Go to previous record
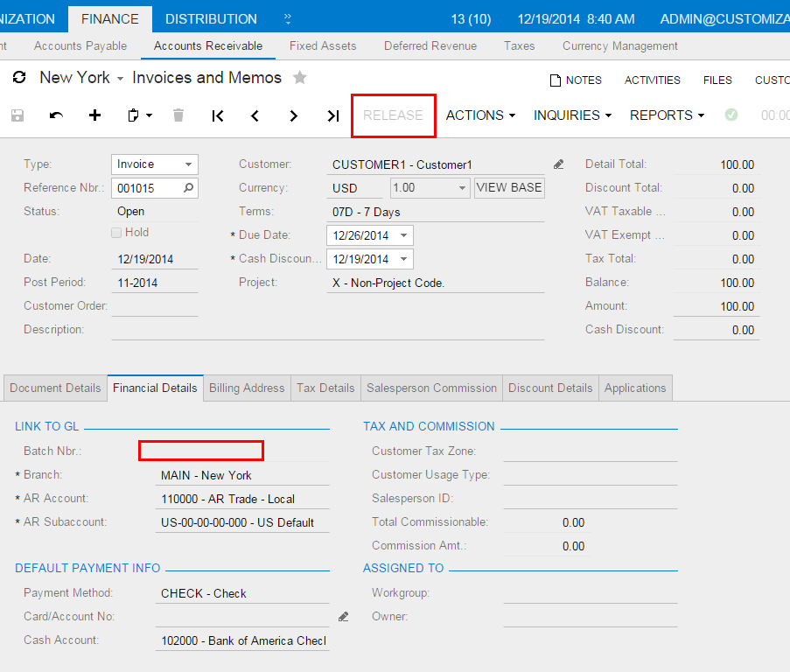Image resolution: width=790 pixels, height=672 pixels. [255, 115]
